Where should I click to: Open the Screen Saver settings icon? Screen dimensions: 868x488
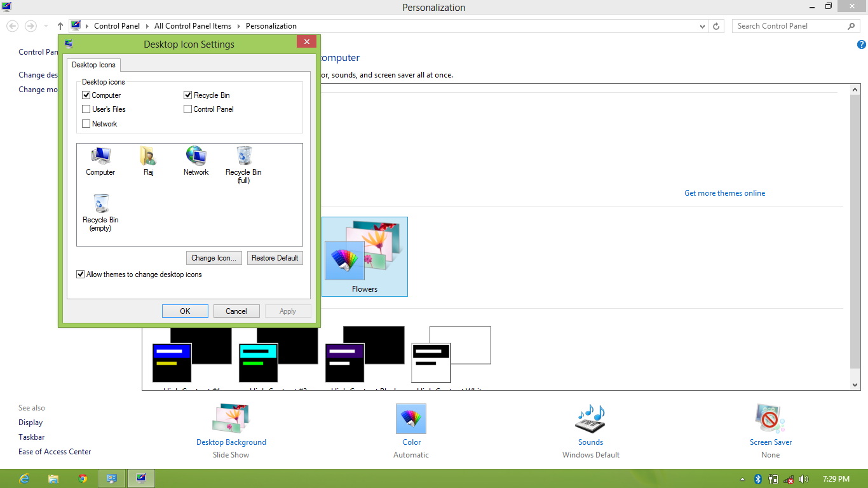[x=770, y=419]
